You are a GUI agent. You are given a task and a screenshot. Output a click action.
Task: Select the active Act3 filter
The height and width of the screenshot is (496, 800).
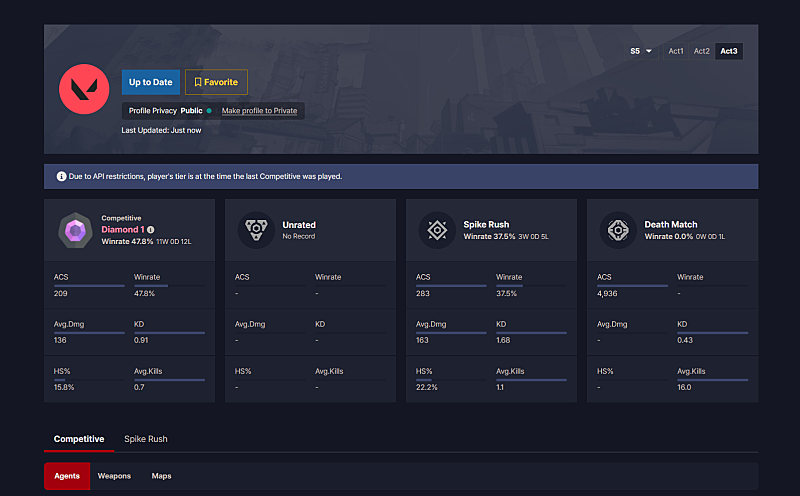click(729, 51)
